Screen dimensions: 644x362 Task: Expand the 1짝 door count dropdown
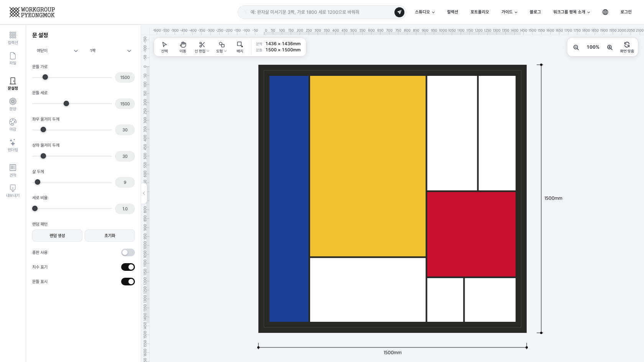(x=110, y=51)
